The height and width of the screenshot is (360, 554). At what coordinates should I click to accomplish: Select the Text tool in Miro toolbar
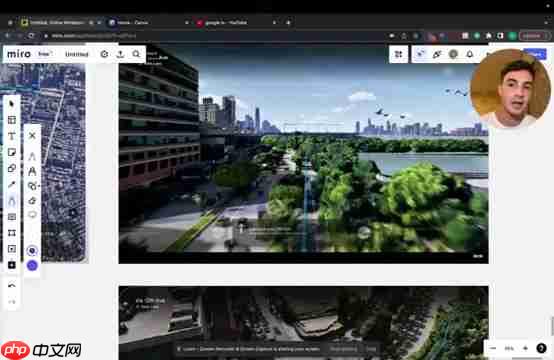pyautogui.click(x=12, y=136)
